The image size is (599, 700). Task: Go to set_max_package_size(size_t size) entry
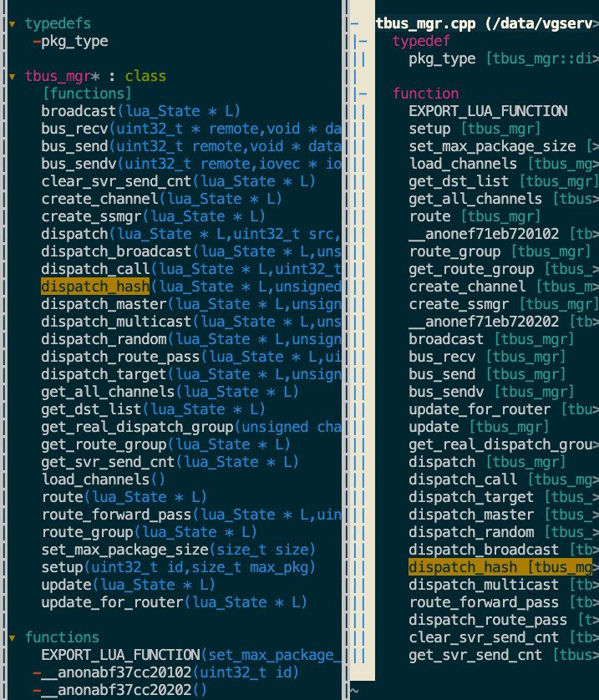coord(178,550)
